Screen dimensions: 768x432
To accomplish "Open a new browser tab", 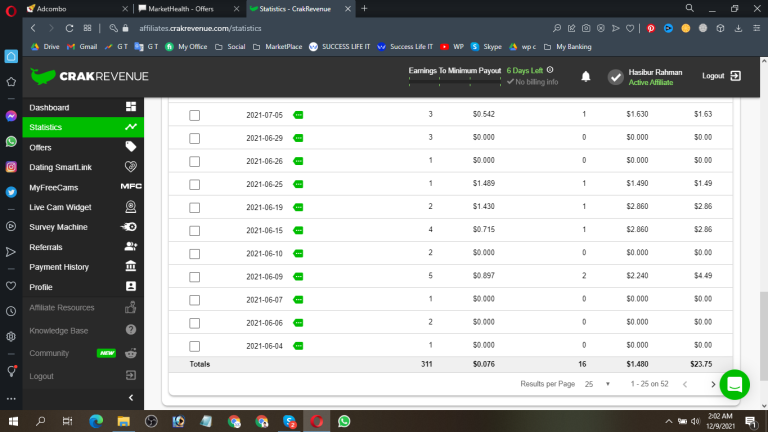I will click(x=364, y=8).
